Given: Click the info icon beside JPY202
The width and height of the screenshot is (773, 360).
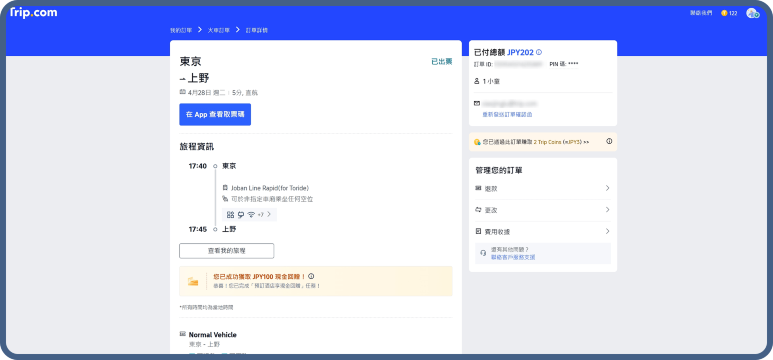Looking at the screenshot, I should (x=539, y=52).
